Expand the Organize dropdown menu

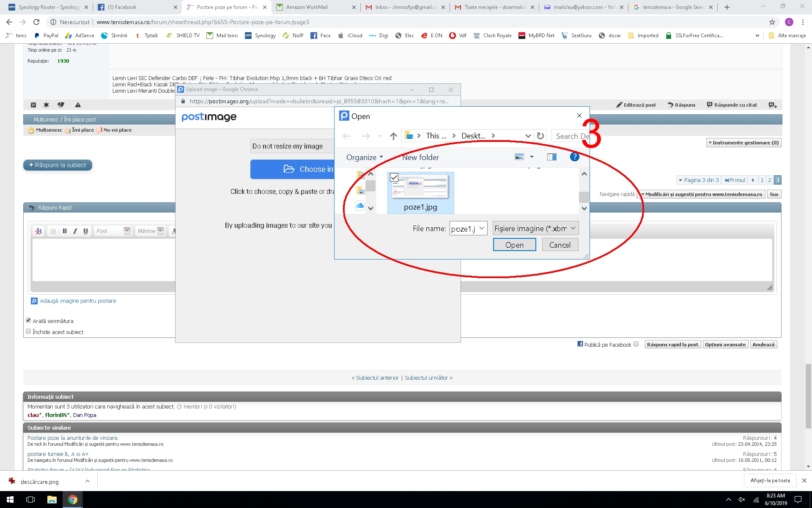(x=365, y=157)
